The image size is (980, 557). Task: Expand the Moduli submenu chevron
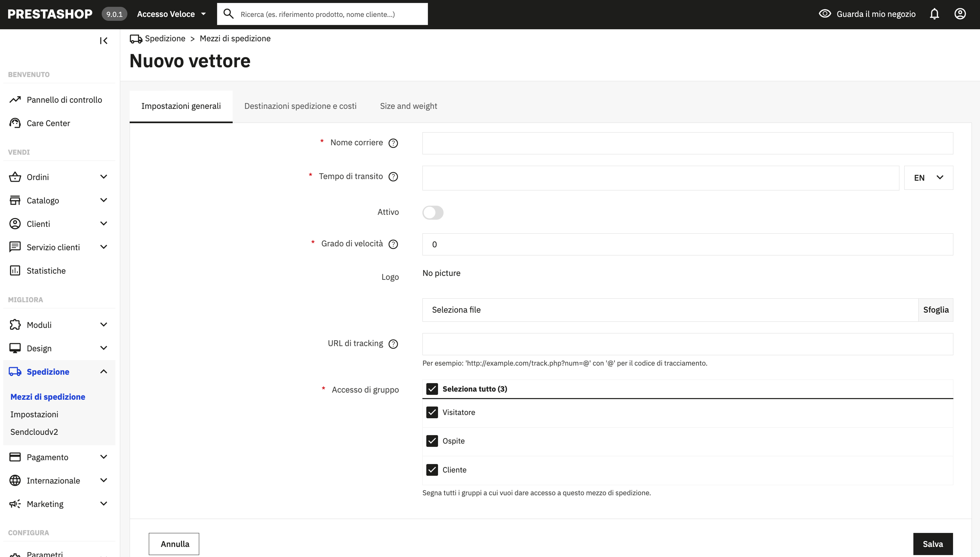pyautogui.click(x=103, y=324)
